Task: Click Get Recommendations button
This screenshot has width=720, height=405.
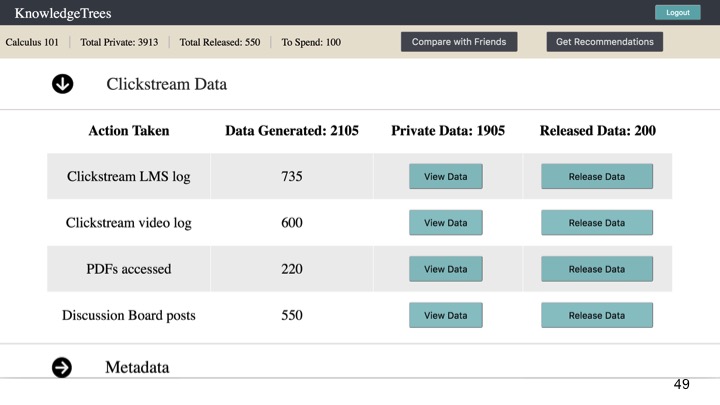Action: click(x=604, y=42)
